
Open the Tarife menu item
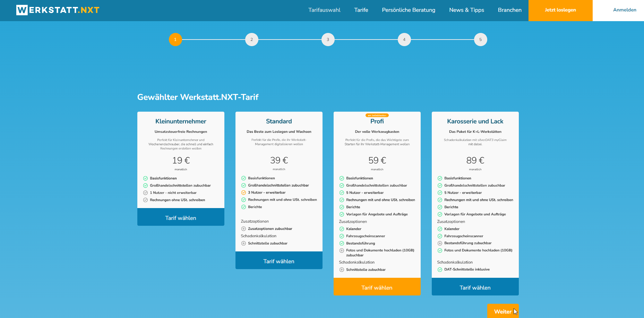point(361,10)
